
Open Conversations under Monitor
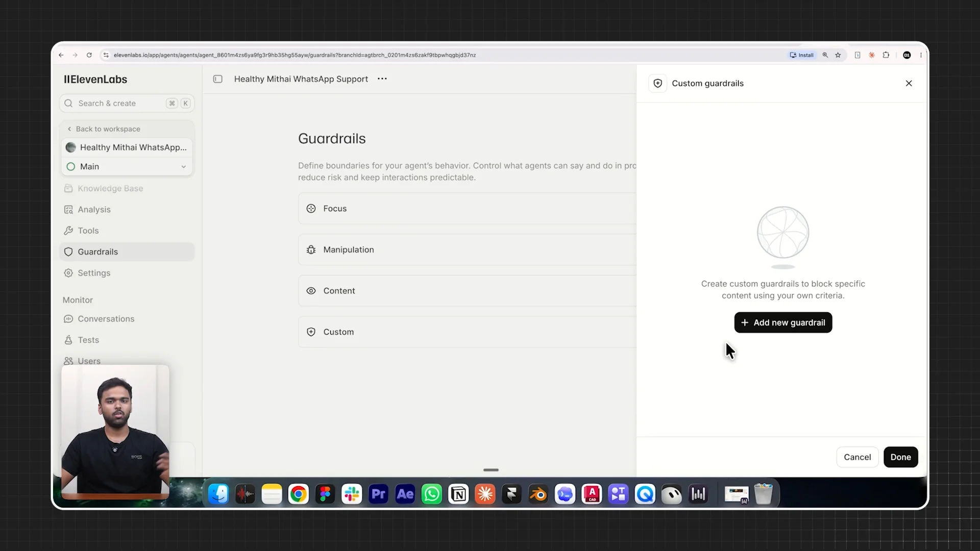point(127,319)
